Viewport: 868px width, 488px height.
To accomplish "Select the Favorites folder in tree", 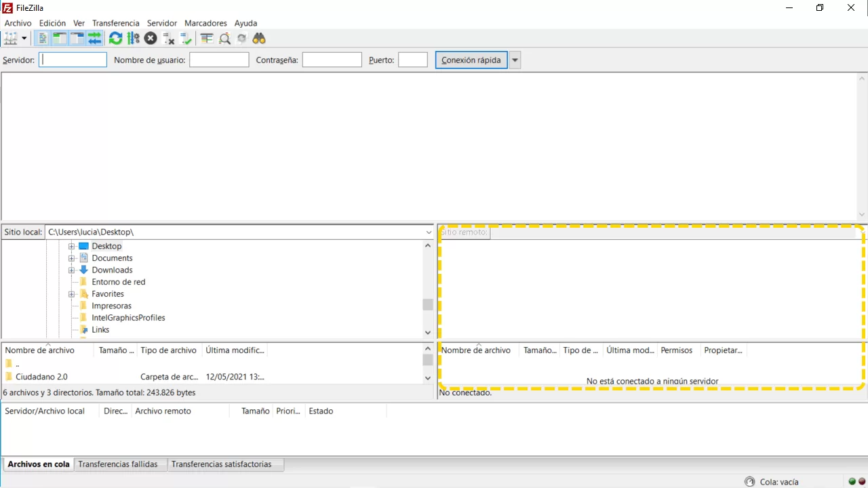I will 108,294.
